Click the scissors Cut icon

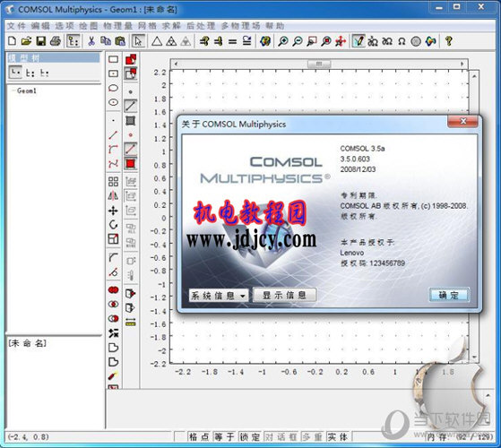91,41
